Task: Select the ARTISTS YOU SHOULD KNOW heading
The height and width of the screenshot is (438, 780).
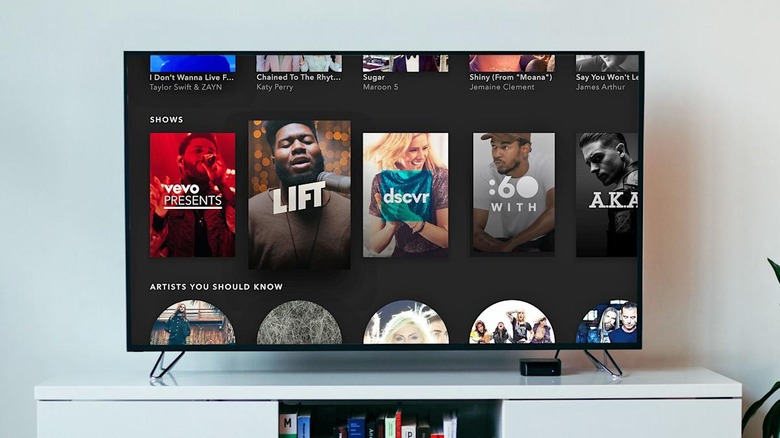Action: [x=216, y=287]
